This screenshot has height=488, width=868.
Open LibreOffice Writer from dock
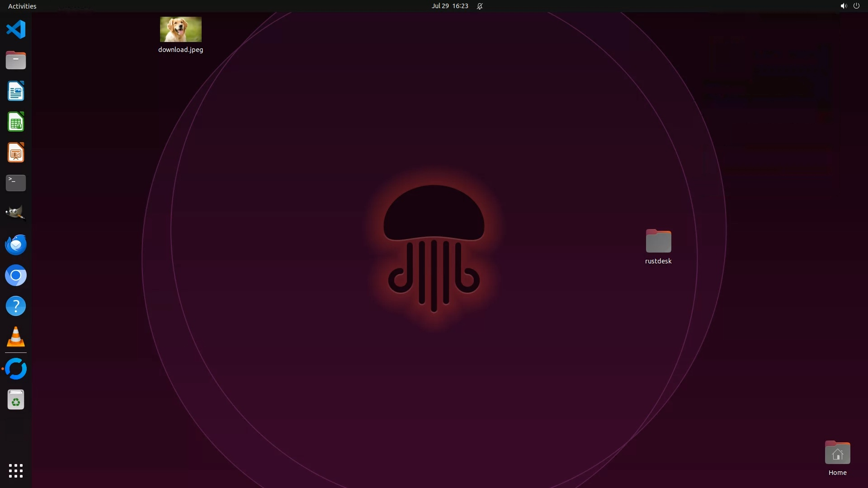click(x=16, y=91)
